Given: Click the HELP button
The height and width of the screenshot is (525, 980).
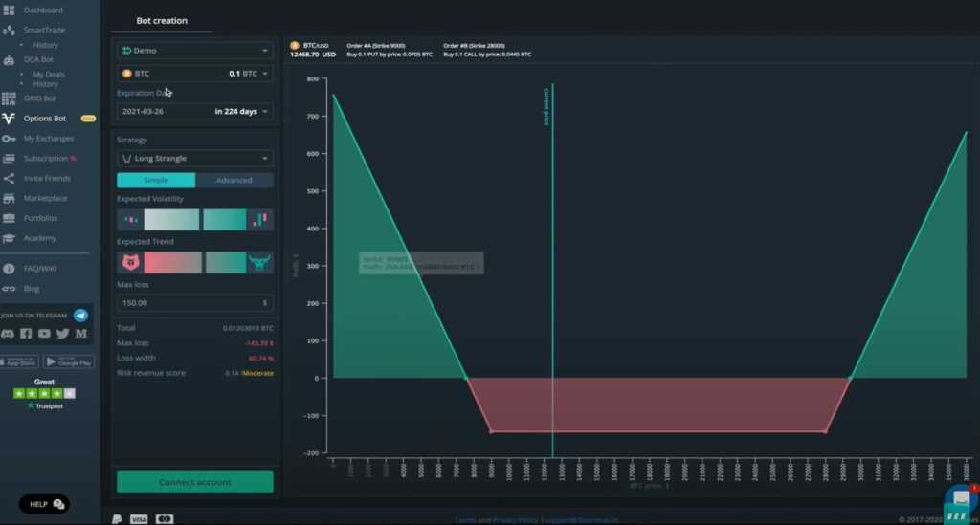Looking at the screenshot, I should pos(45,504).
